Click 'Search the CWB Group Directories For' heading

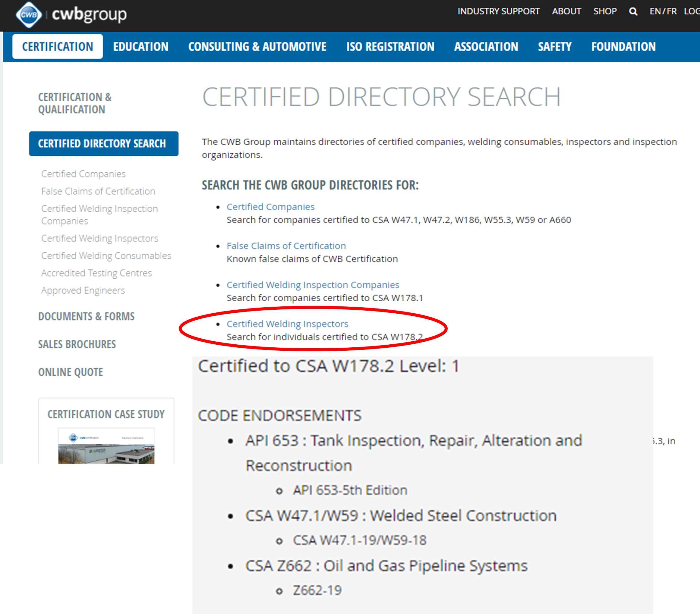click(310, 185)
